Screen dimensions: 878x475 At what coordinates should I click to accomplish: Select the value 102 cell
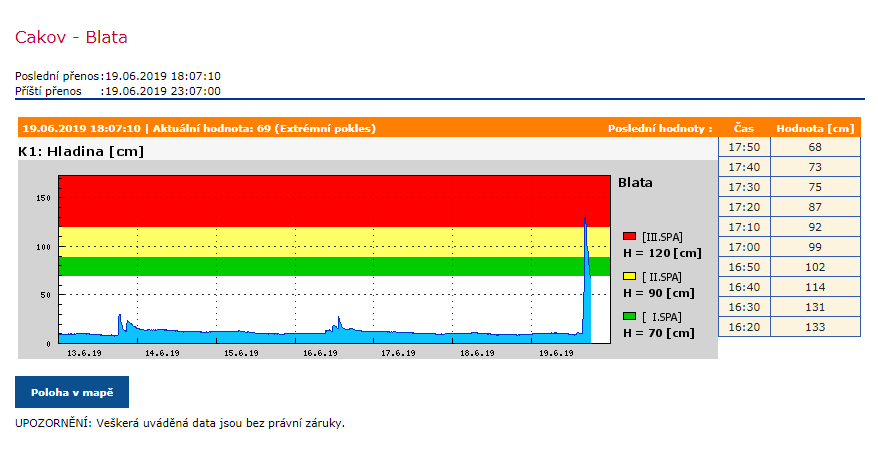point(815,267)
